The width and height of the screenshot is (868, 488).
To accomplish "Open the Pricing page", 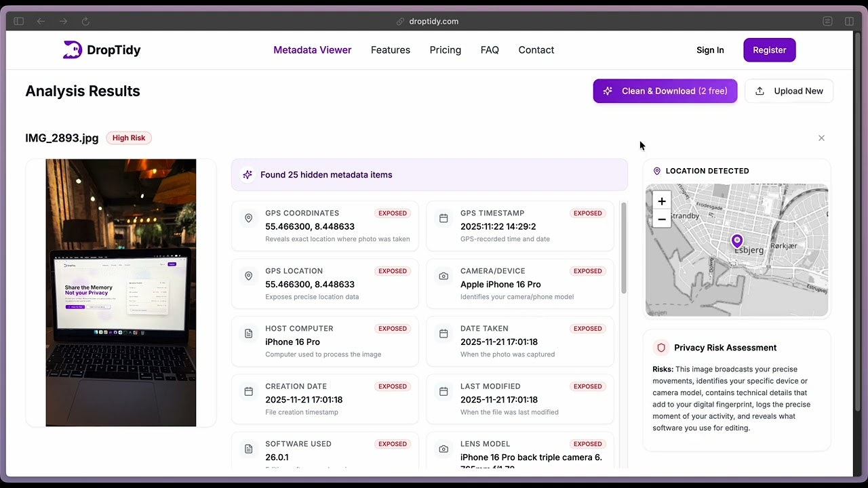I will click(445, 49).
